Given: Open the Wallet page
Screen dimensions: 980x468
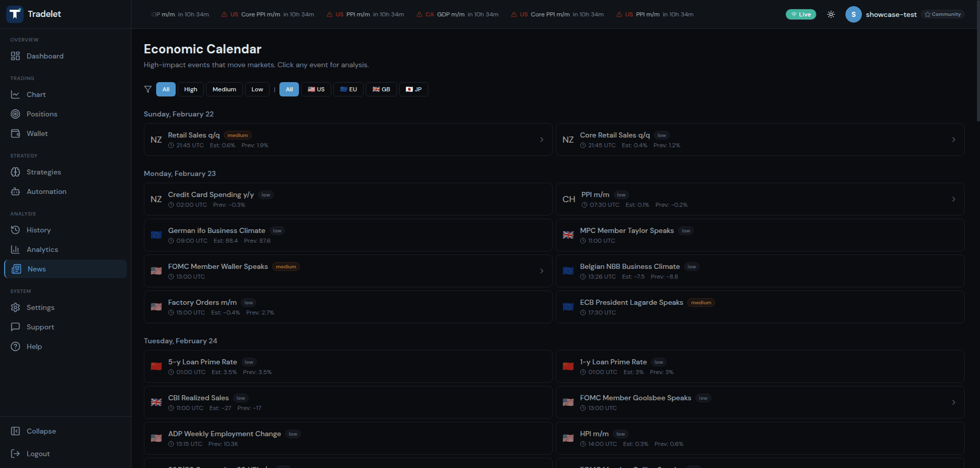Looking at the screenshot, I should 37,133.
